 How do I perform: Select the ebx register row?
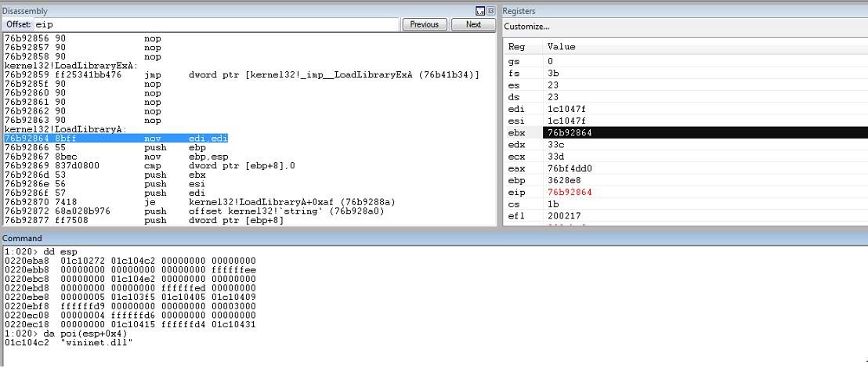685,132
